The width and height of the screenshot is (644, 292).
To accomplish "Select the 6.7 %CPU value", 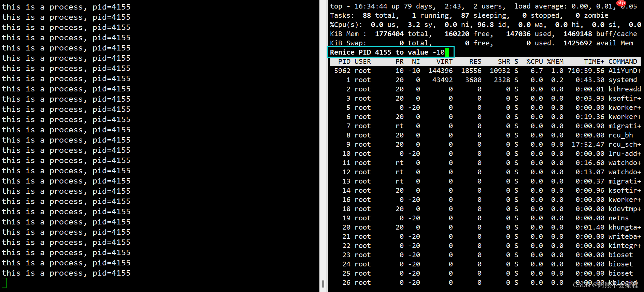I will (x=537, y=71).
